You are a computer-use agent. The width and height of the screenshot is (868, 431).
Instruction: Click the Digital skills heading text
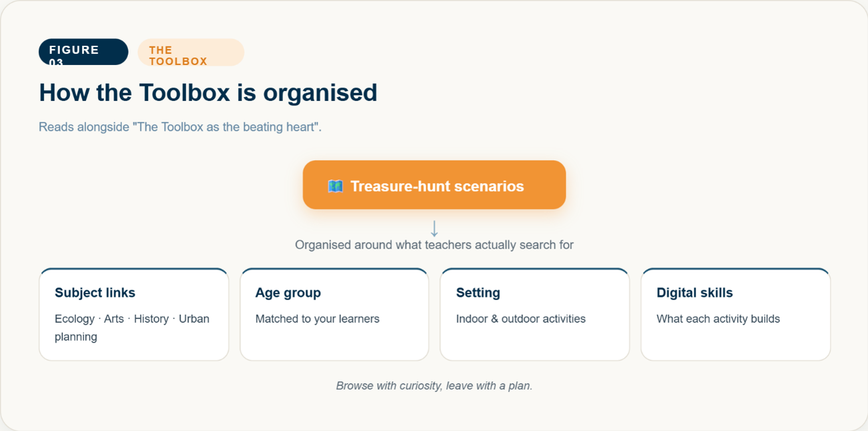click(x=694, y=292)
